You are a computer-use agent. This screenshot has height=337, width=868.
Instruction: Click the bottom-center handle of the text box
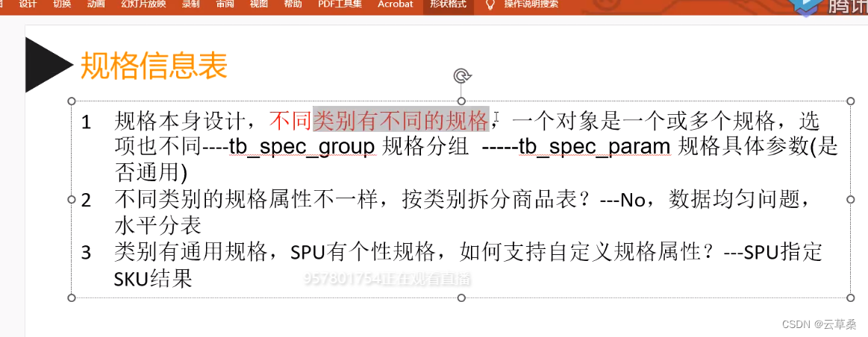tap(462, 297)
